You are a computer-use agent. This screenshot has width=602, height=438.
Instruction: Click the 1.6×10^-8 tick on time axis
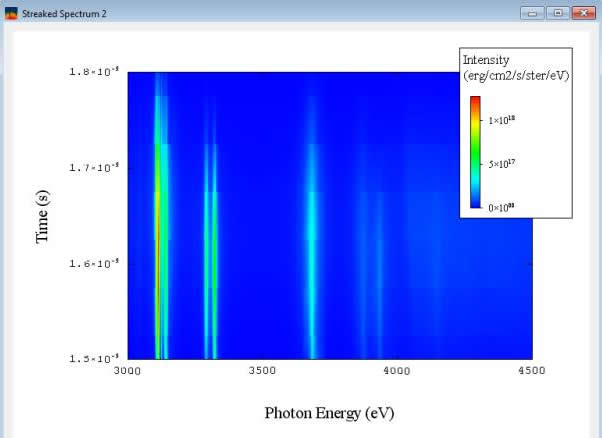pos(95,264)
